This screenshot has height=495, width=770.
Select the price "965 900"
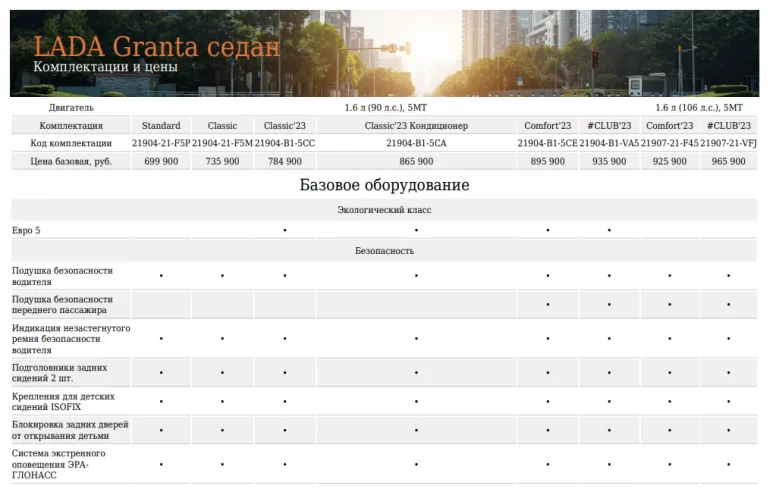[x=729, y=162]
